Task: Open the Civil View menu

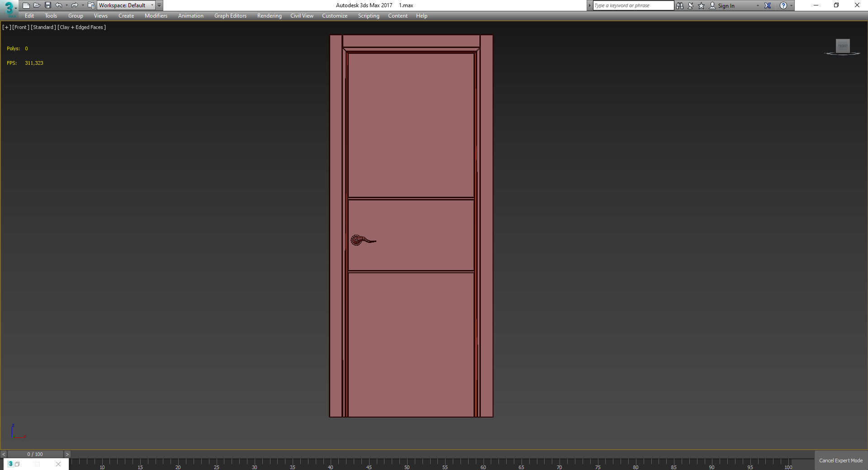Action: click(302, 16)
